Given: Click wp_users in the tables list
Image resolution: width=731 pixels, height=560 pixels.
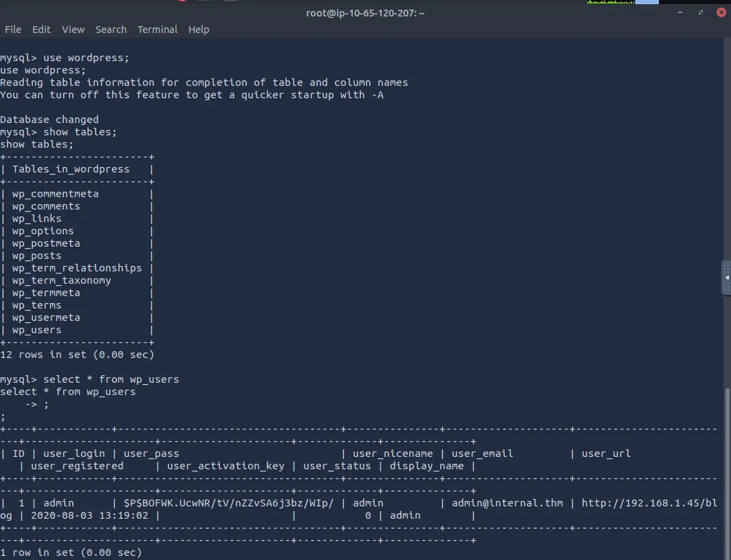Looking at the screenshot, I should tap(36, 330).
